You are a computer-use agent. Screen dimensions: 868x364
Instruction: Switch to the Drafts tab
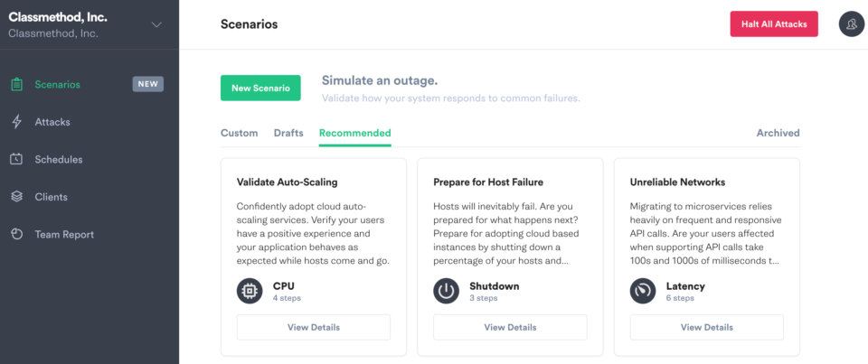288,133
